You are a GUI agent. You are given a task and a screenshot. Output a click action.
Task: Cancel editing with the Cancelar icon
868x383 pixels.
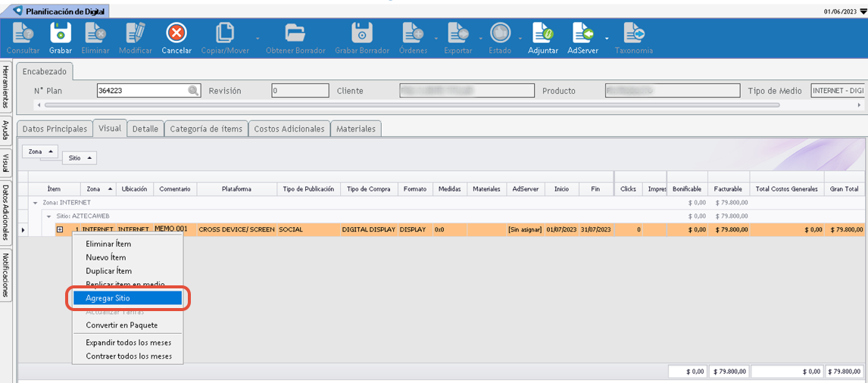176,34
